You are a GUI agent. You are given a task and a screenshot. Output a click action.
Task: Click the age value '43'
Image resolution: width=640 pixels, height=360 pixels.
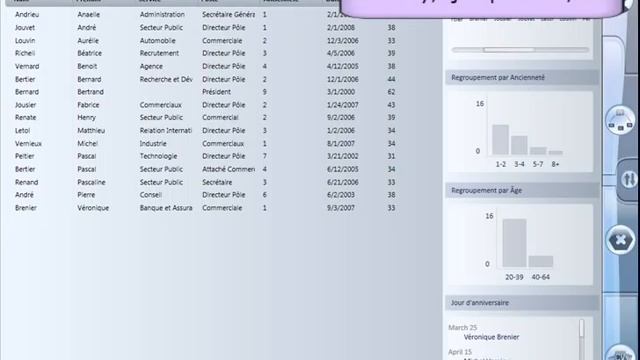(391, 105)
